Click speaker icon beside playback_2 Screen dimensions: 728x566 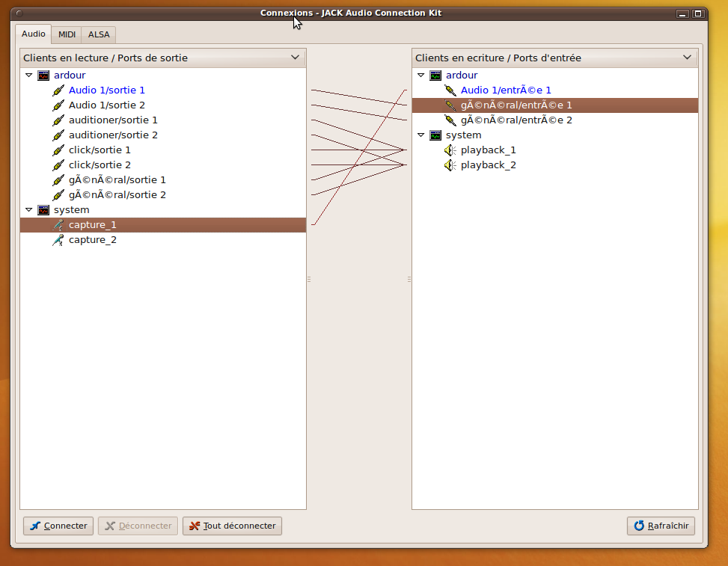450,165
